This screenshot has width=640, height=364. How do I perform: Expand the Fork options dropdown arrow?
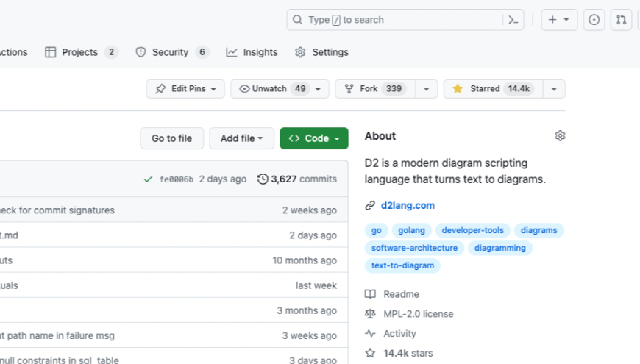(x=426, y=89)
